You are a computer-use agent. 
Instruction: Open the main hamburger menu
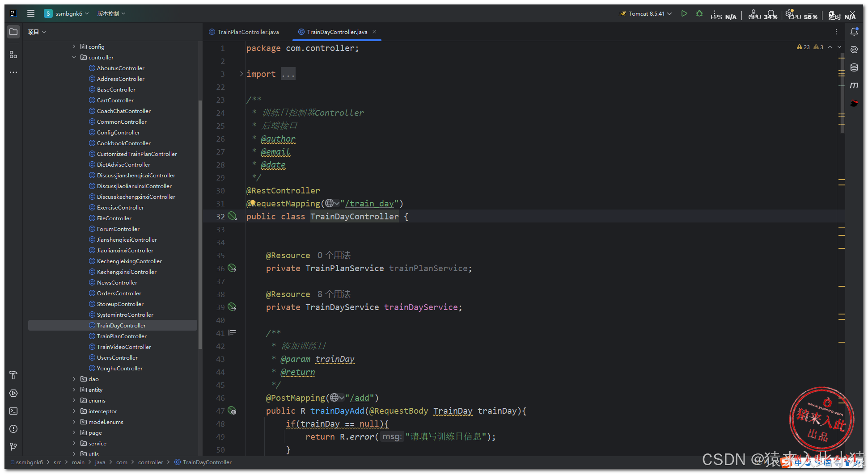pos(31,13)
